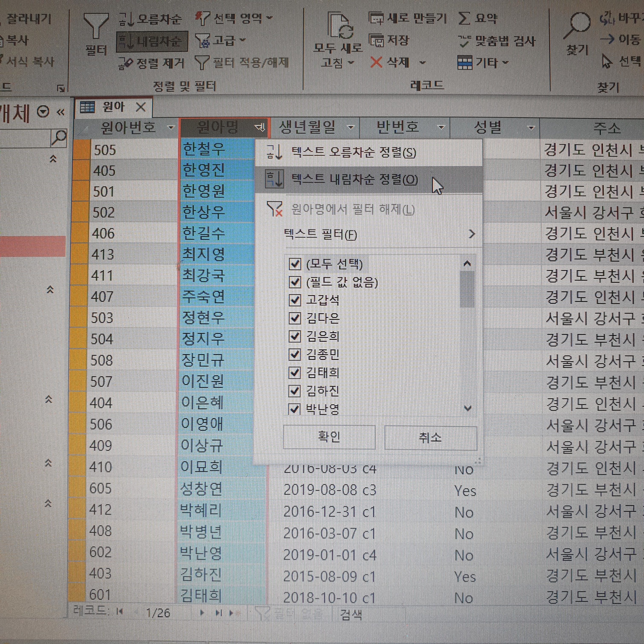This screenshot has height=644, width=644.
Task: Toggle the 고갑석 checkbox
Action: [295, 300]
